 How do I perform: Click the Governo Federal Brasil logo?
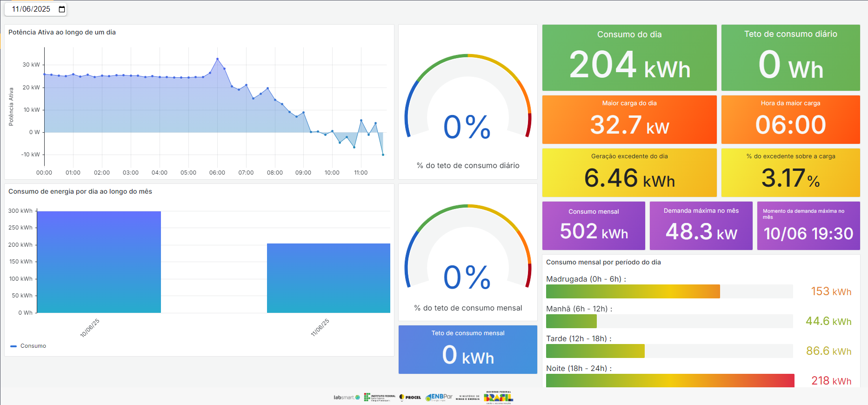click(498, 397)
